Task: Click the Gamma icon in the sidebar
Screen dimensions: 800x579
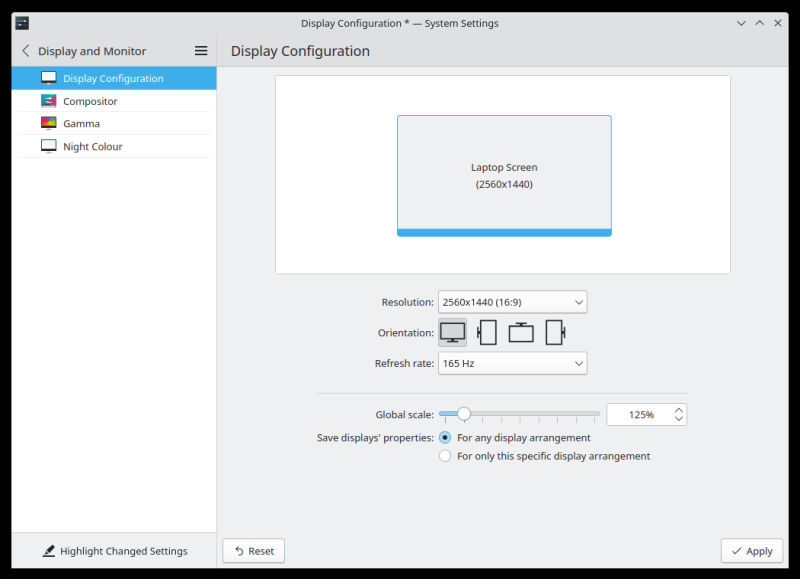Action: click(x=49, y=124)
